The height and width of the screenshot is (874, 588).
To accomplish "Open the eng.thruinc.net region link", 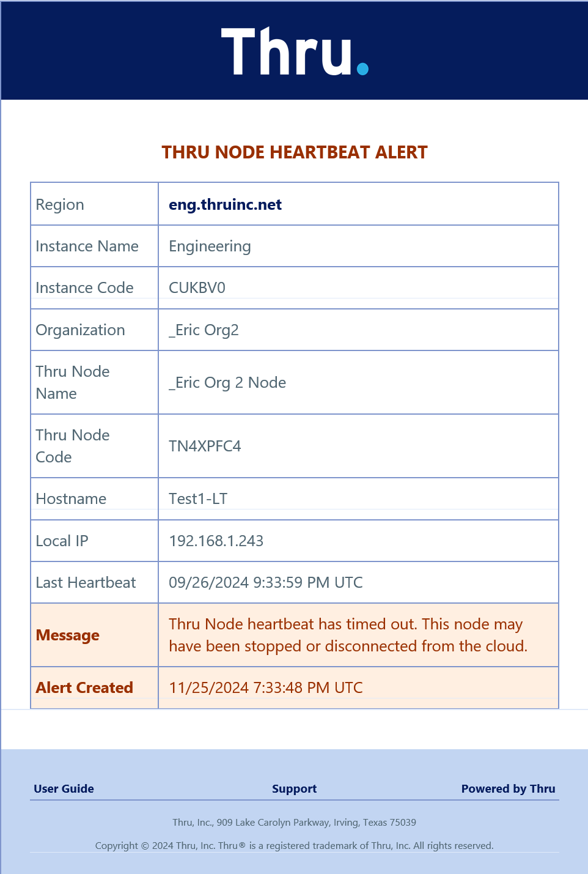I will coord(225,204).
